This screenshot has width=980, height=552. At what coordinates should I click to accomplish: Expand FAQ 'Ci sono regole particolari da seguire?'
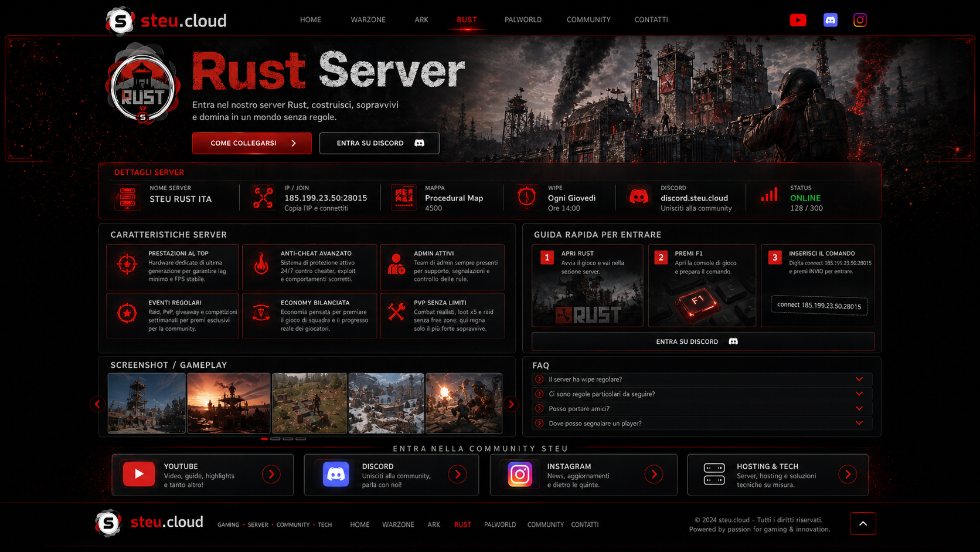click(702, 394)
